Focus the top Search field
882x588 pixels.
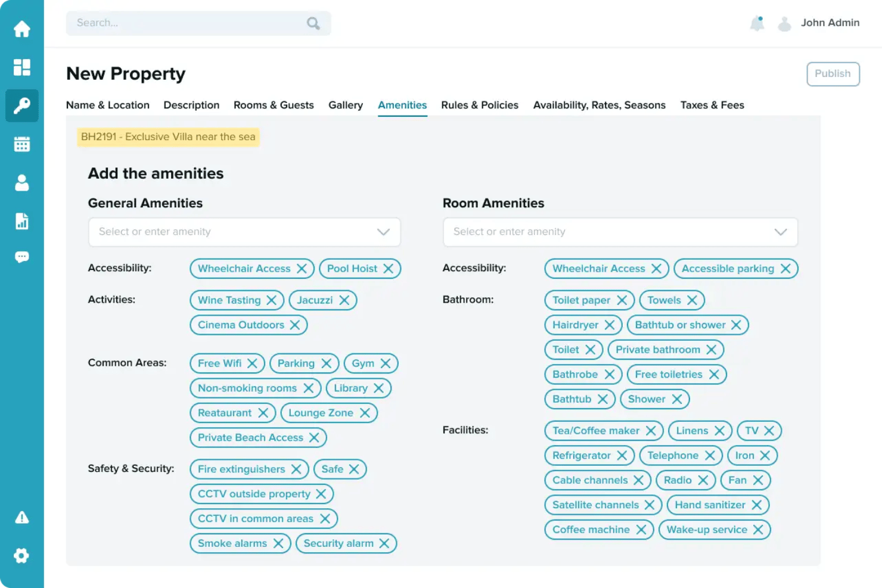point(198,23)
